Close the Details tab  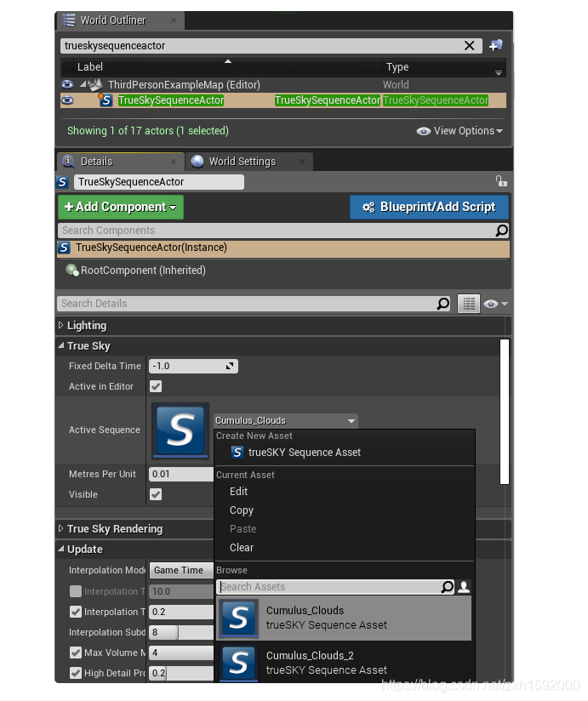click(x=174, y=162)
